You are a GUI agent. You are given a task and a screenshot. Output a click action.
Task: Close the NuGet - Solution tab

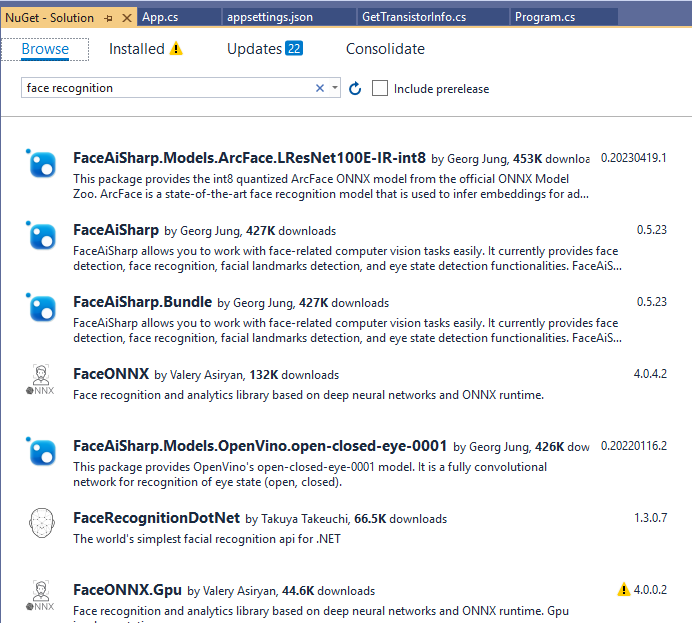127,18
